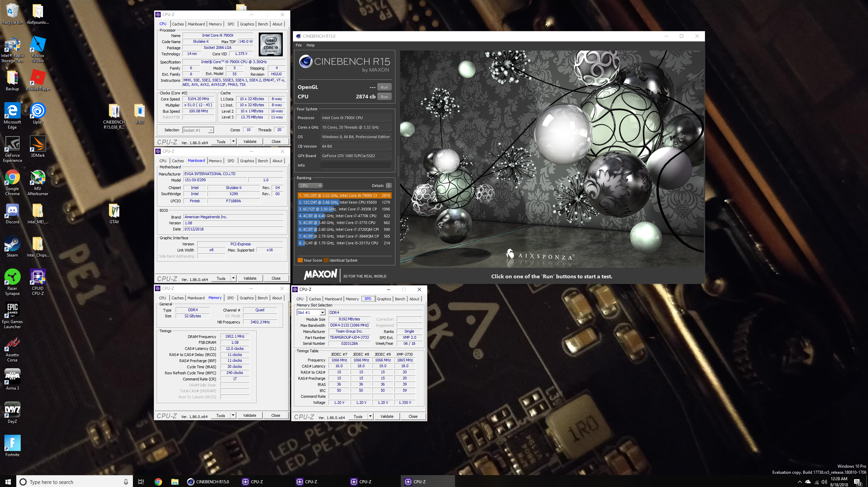The height and width of the screenshot is (487, 868).
Task: Expand ranking Details arrow in Cinebench
Action: [389, 186]
